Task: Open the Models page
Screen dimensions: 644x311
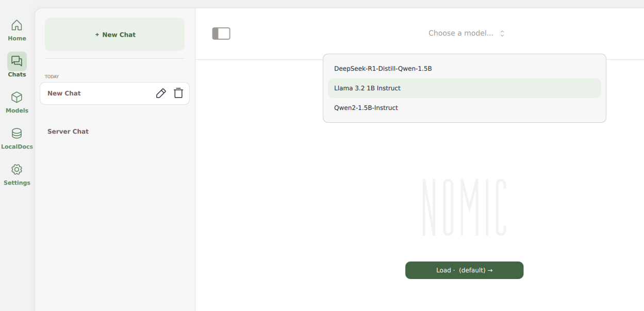Action: [x=17, y=102]
